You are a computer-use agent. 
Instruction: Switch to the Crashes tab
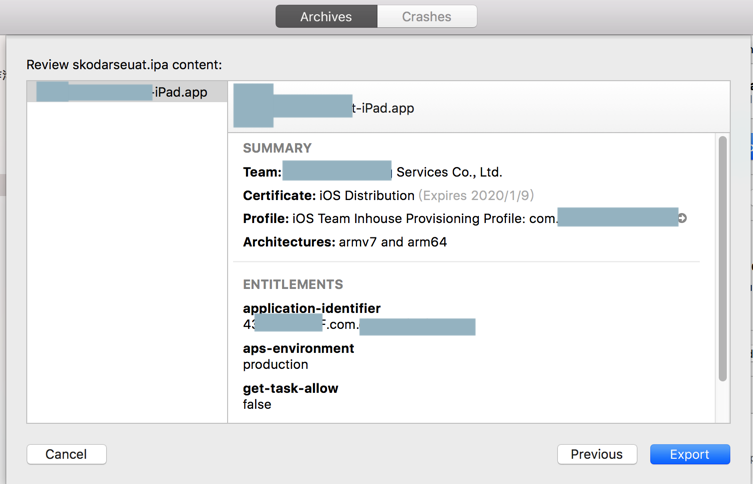click(x=427, y=17)
